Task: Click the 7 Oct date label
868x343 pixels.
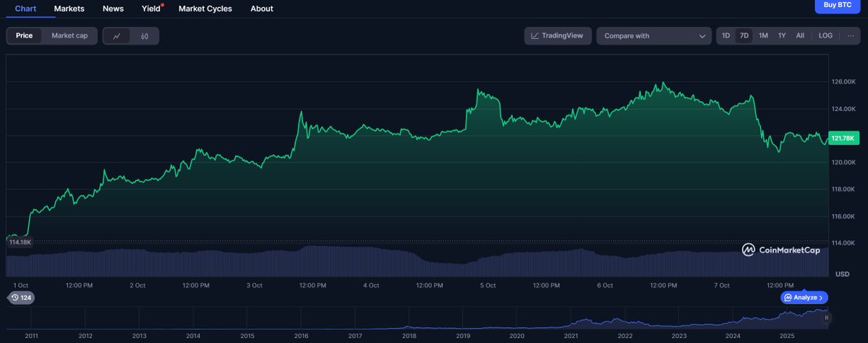Action: click(721, 285)
